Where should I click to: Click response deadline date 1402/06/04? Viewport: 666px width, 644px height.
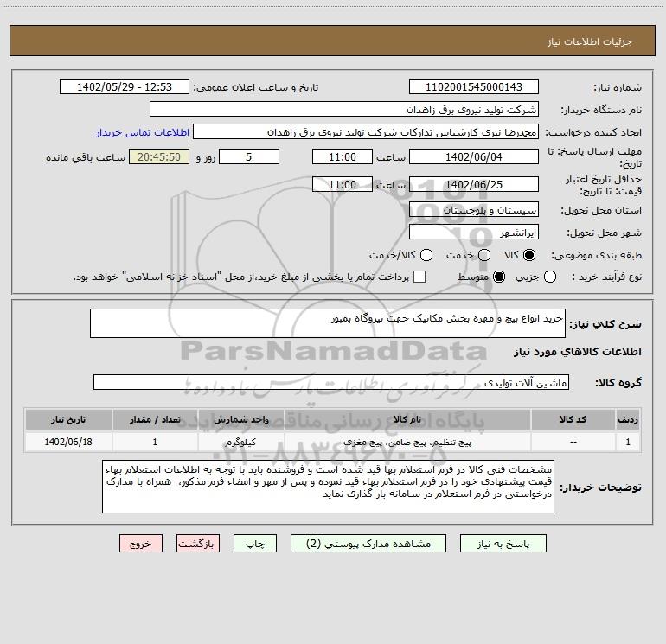click(474, 156)
